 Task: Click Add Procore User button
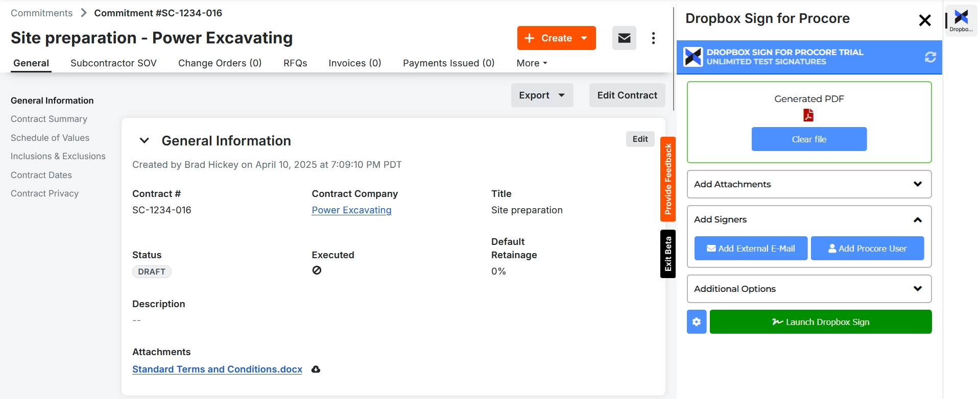click(867, 248)
